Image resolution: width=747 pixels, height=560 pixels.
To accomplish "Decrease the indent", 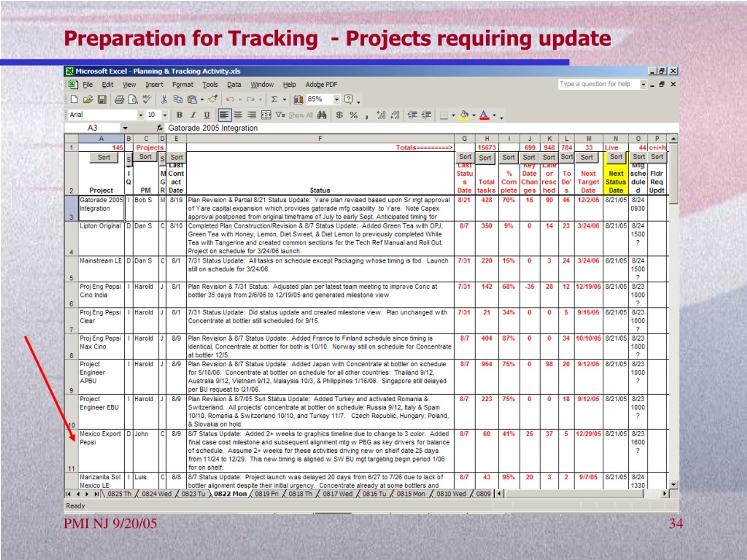I will click(412, 115).
